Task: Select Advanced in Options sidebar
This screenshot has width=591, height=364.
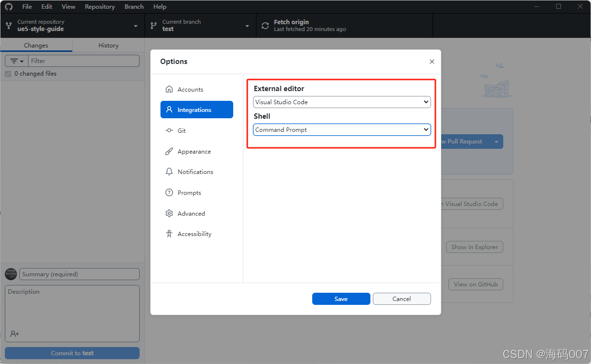Action: pos(197,213)
